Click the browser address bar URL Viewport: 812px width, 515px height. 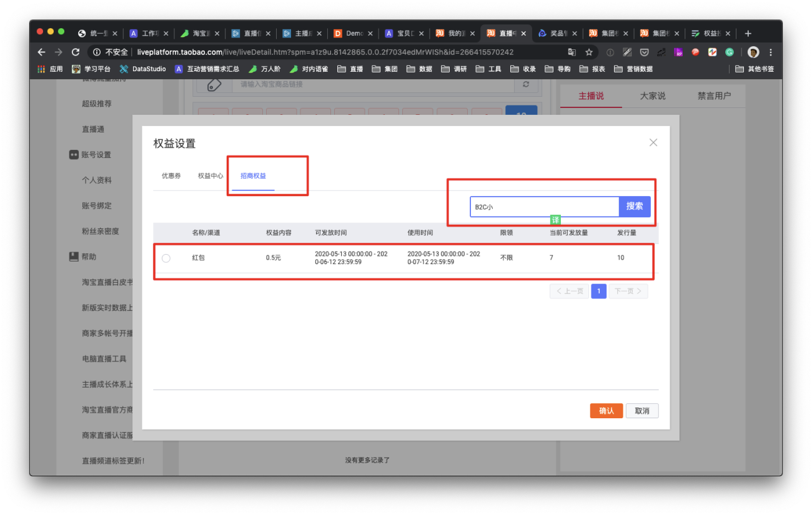coord(325,52)
